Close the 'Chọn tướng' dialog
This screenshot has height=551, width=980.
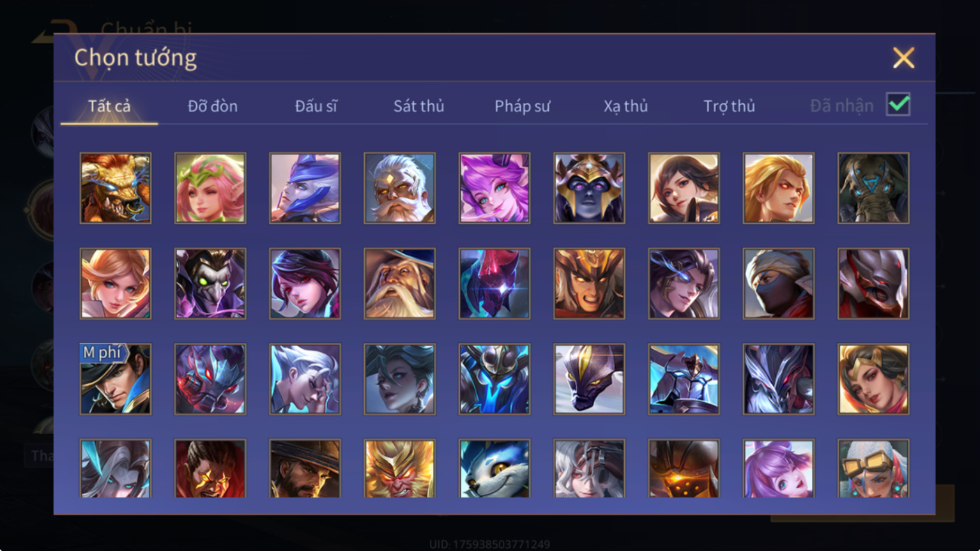[903, 58]
